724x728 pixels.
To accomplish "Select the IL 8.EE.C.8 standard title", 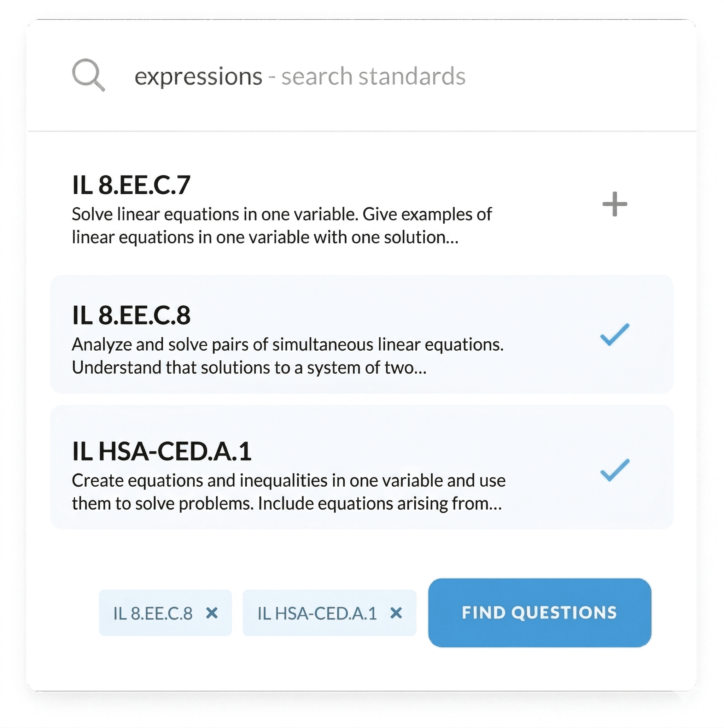I will click(131, 315).
